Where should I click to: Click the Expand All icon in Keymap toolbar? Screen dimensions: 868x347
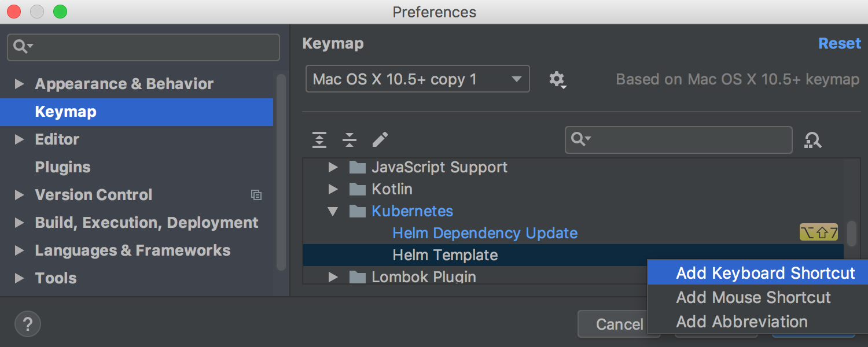pyautogui.click(x=319, y=139)
